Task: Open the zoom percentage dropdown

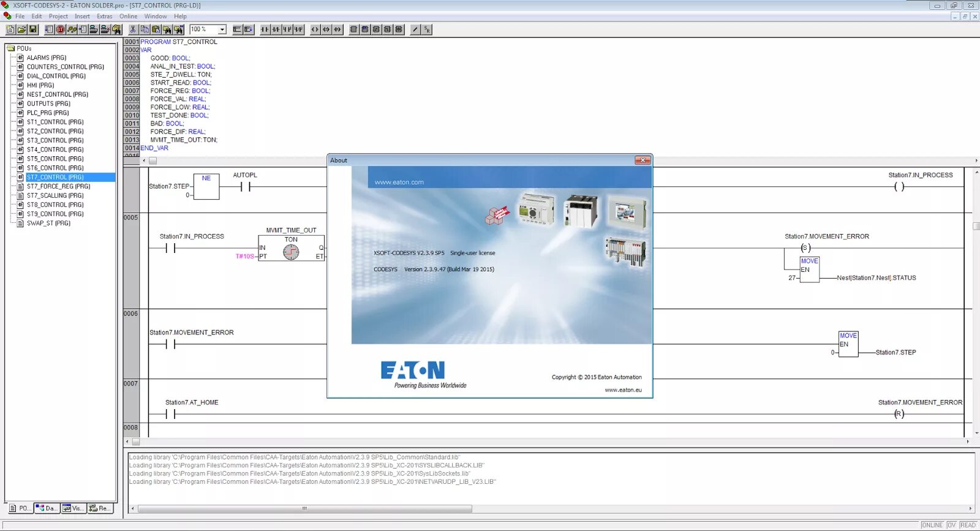Action: coord(222,29)
